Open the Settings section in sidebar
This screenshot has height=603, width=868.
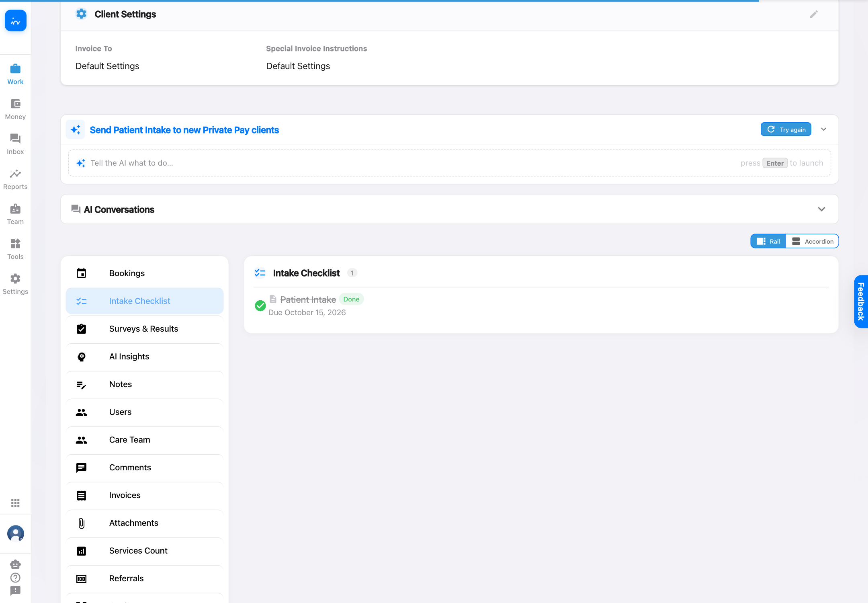[15, 284]
